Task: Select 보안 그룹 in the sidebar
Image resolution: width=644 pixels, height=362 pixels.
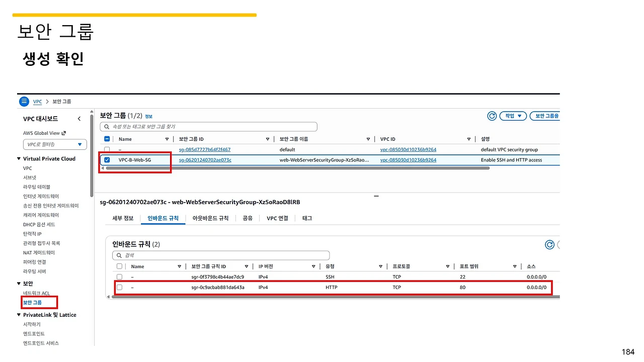Action: (x=33, y=303)
